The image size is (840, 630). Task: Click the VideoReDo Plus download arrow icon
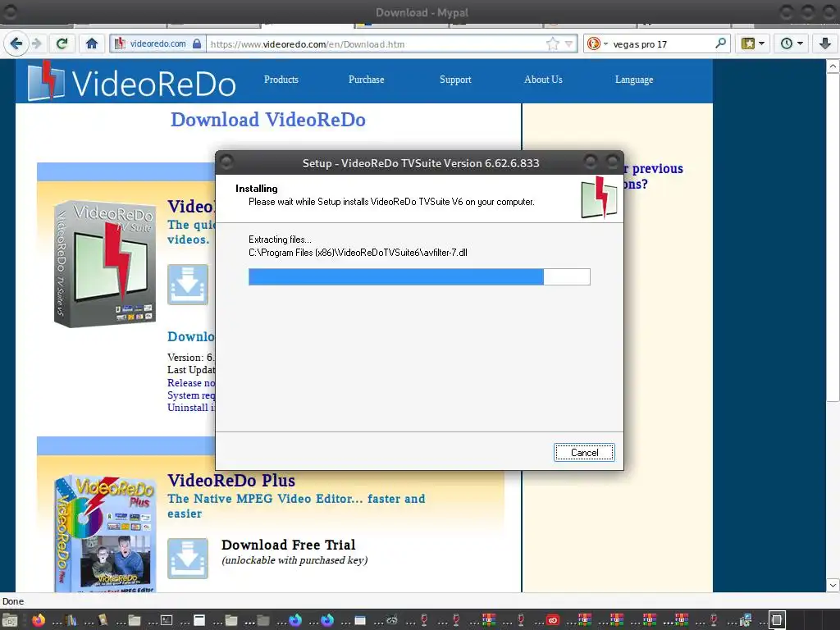click(x=188, y=558)
